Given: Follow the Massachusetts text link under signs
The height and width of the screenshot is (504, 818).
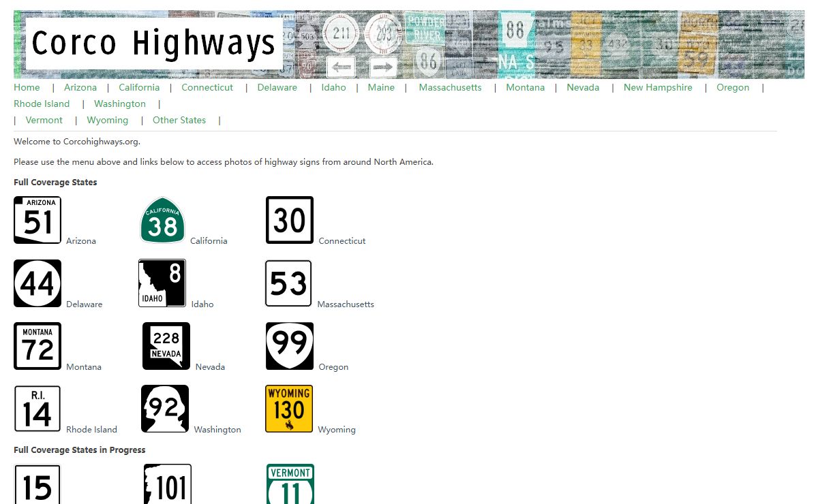Looking at the screenshot, I should pos(346,304).
